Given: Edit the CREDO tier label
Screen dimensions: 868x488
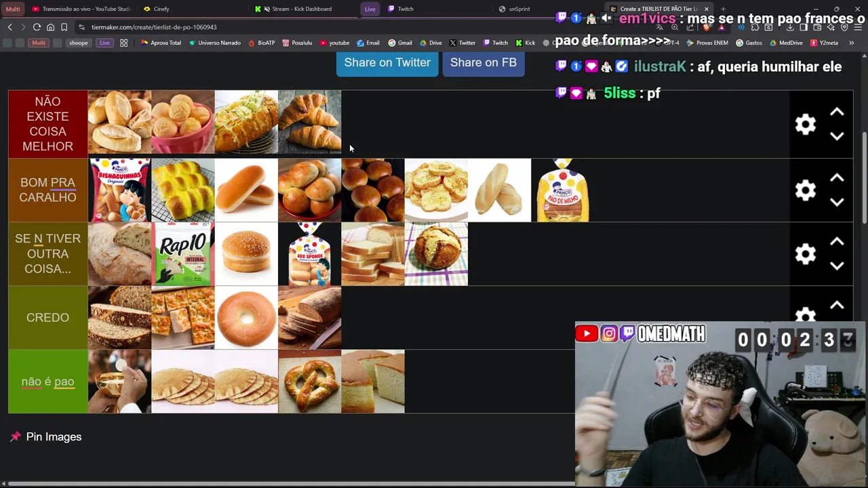Looking at the screenshot, I should point(47,318).
